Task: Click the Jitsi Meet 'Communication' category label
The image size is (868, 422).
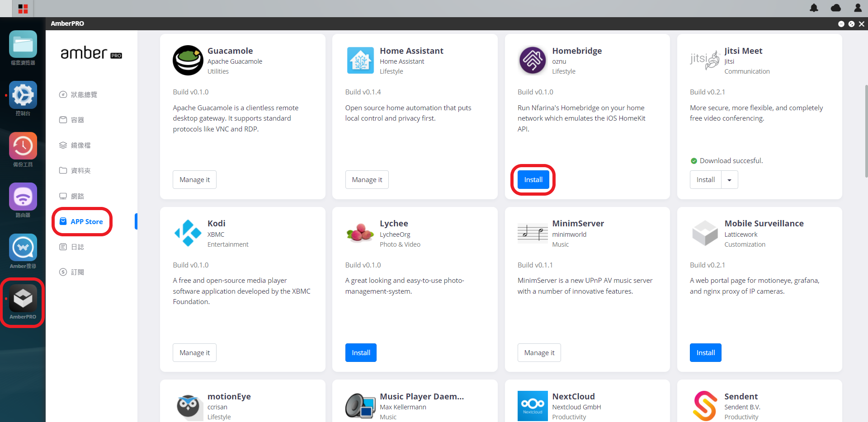Action: [x=747, y=71]
